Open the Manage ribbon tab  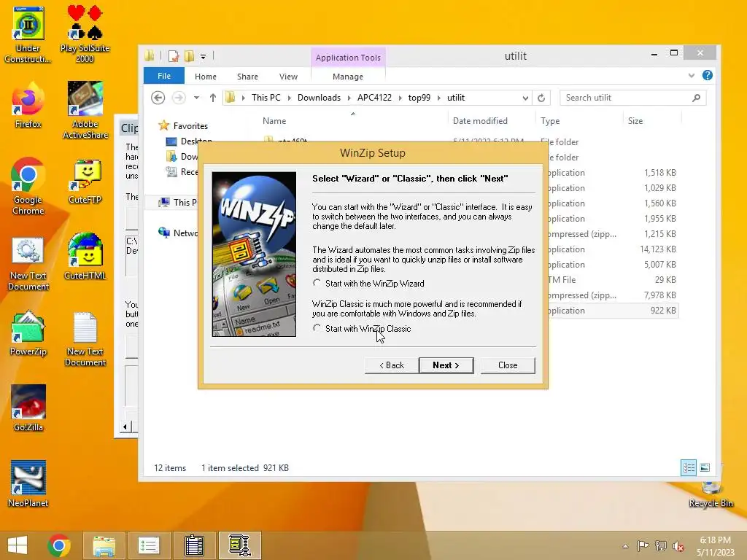(348, 77)
